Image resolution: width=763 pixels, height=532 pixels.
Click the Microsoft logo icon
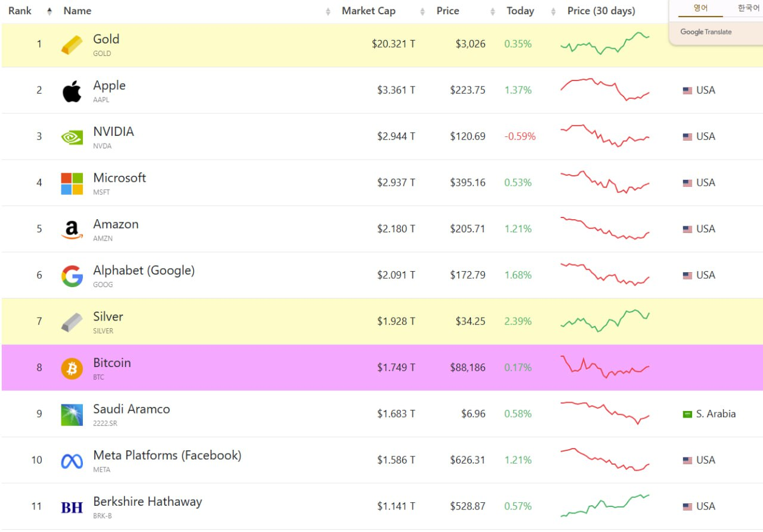(72, 183)
